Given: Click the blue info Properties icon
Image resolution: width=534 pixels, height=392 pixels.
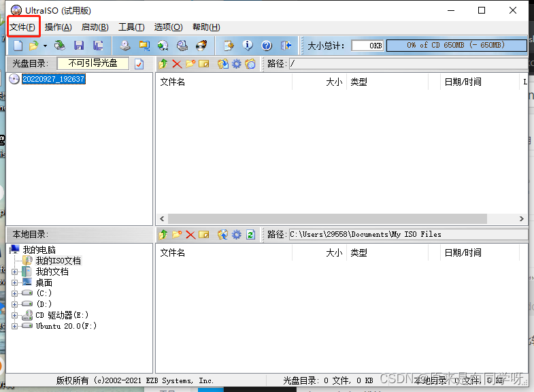Looking at the screenshot, I should [x=248, y=46].
